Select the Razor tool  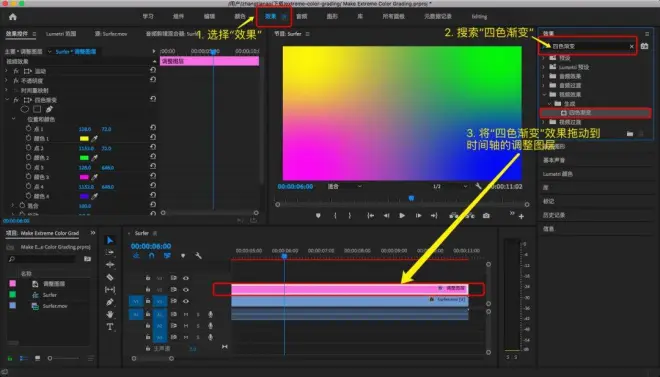110,277
